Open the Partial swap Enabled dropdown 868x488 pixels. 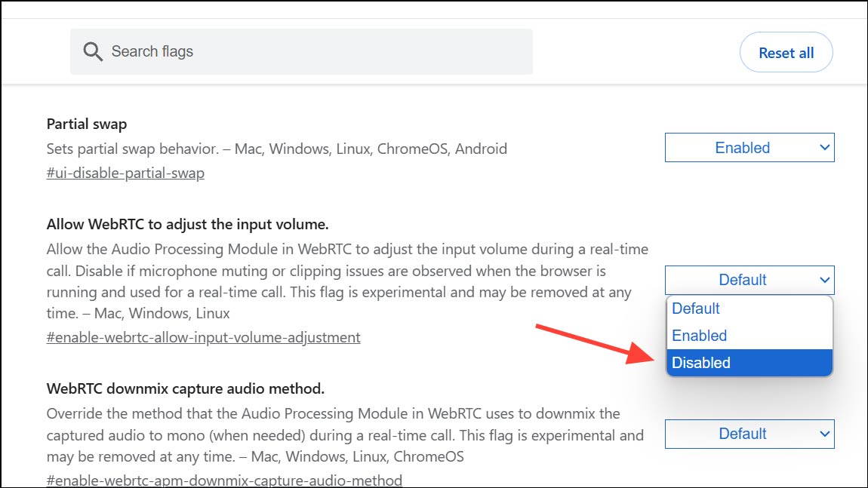tap(749, 147)
